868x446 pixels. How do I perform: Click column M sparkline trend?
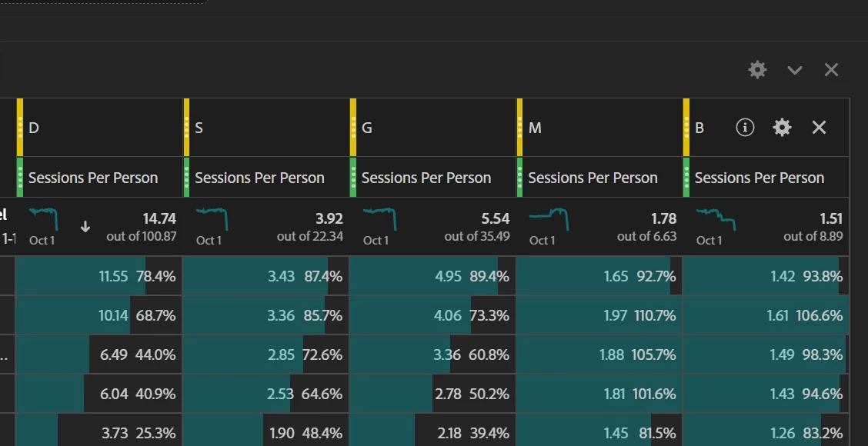point(549,219)
